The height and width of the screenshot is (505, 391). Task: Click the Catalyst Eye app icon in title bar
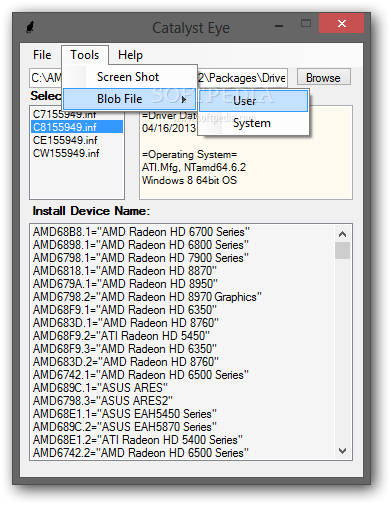pos(30,27)
